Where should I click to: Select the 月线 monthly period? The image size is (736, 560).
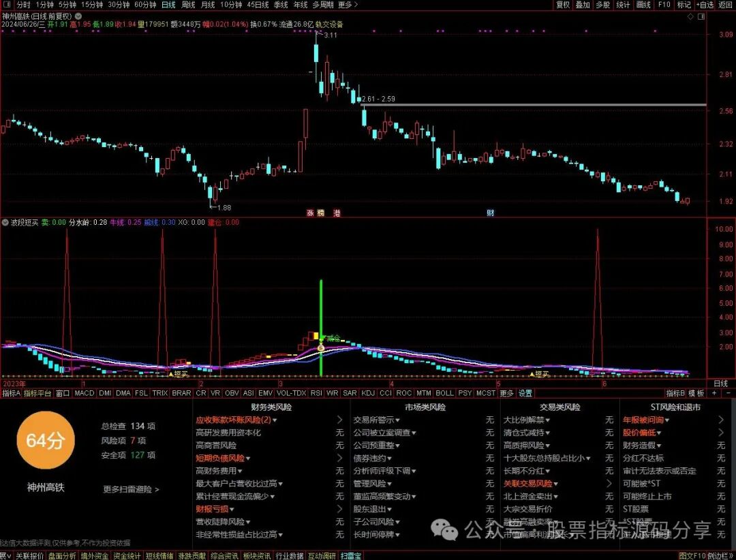pos(207,5)
